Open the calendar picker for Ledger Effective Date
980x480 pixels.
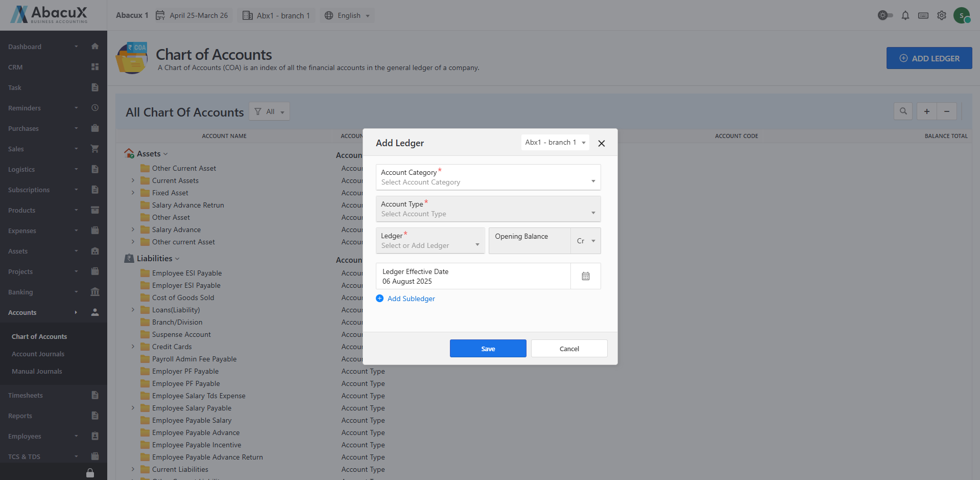point(585,276)
